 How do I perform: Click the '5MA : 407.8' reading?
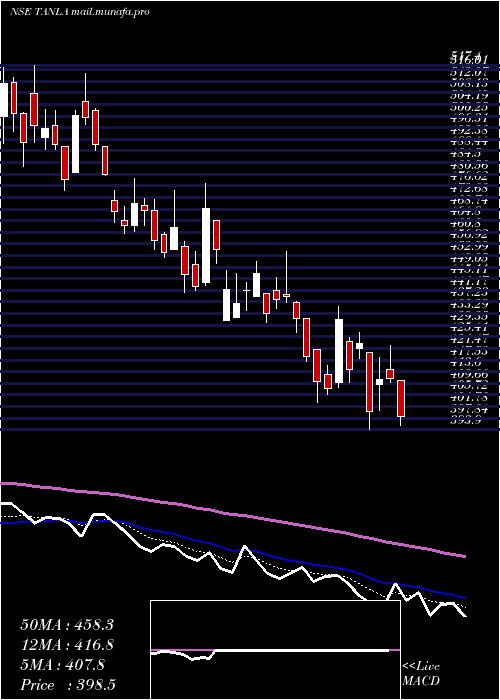[62, 665]
